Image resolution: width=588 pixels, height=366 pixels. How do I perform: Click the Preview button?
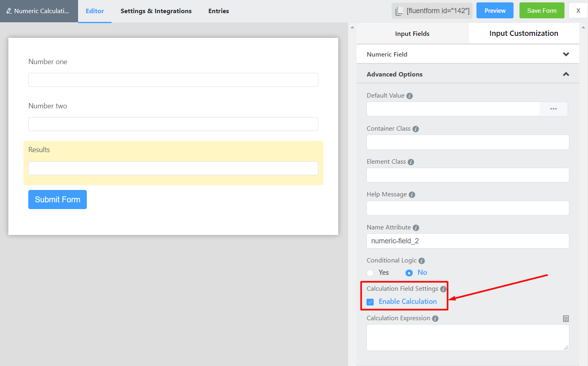tap(495, 11)
